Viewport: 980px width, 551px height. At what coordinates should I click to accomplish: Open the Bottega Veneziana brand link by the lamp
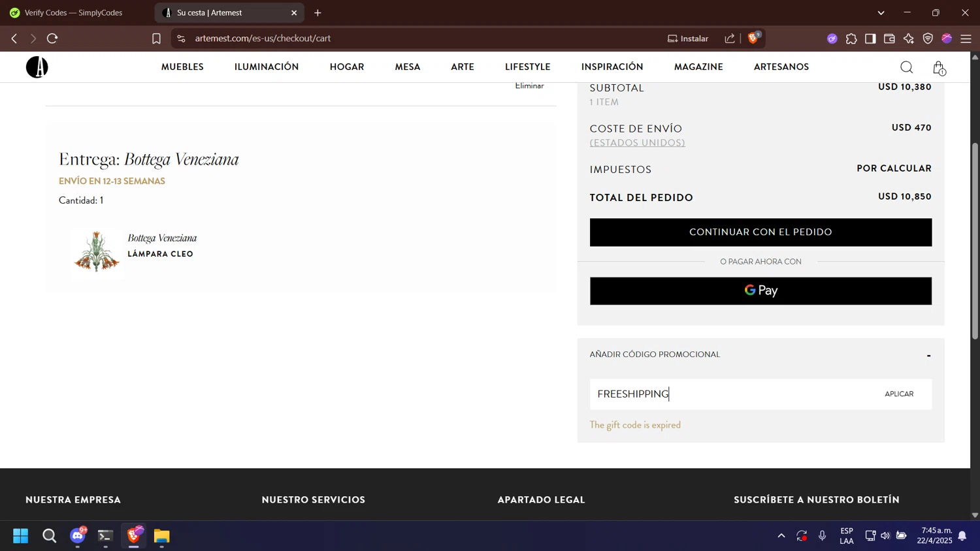[162, 238]
